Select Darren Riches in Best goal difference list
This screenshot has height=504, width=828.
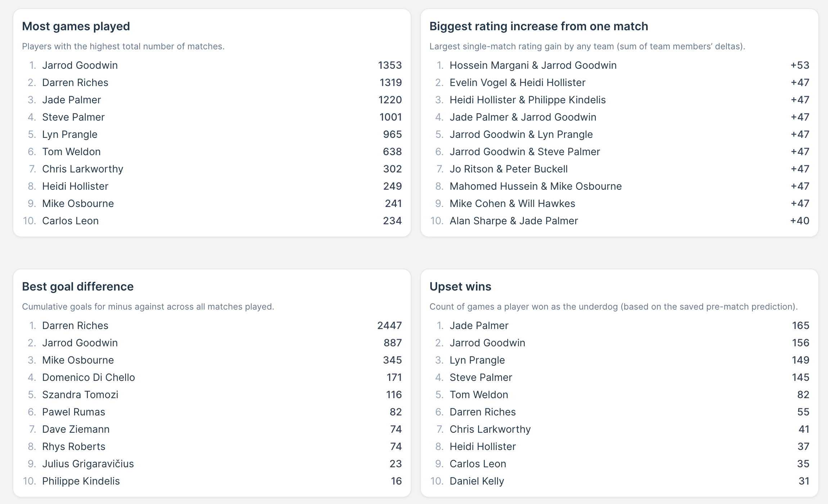pos(75,325)
